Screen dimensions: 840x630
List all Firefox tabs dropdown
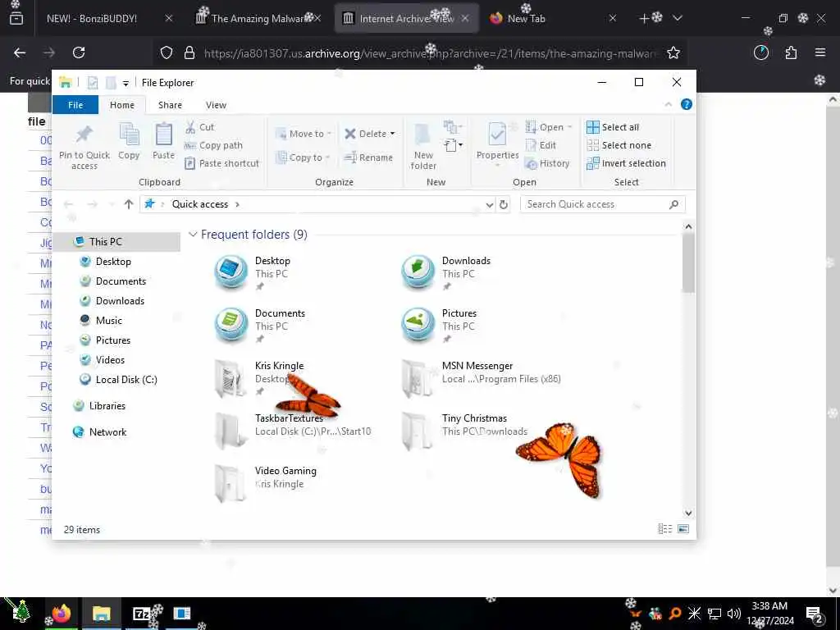point(678,18)
